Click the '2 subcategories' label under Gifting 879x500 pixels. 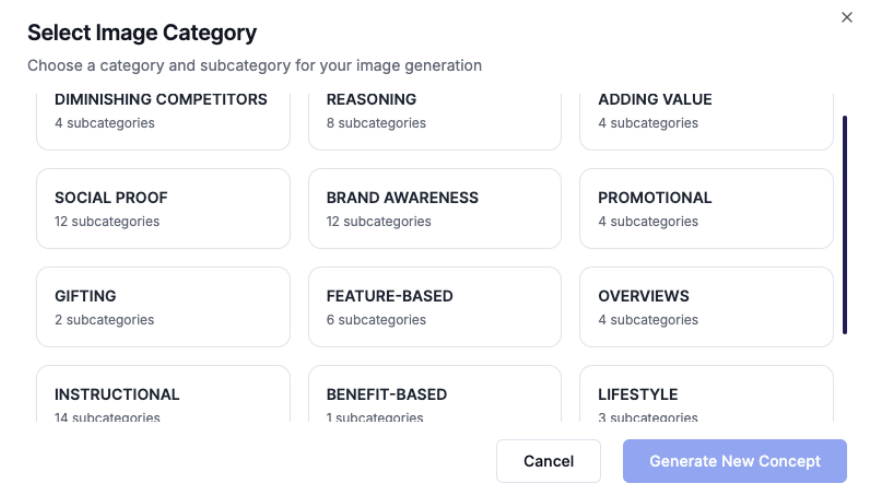pos(104,320)
